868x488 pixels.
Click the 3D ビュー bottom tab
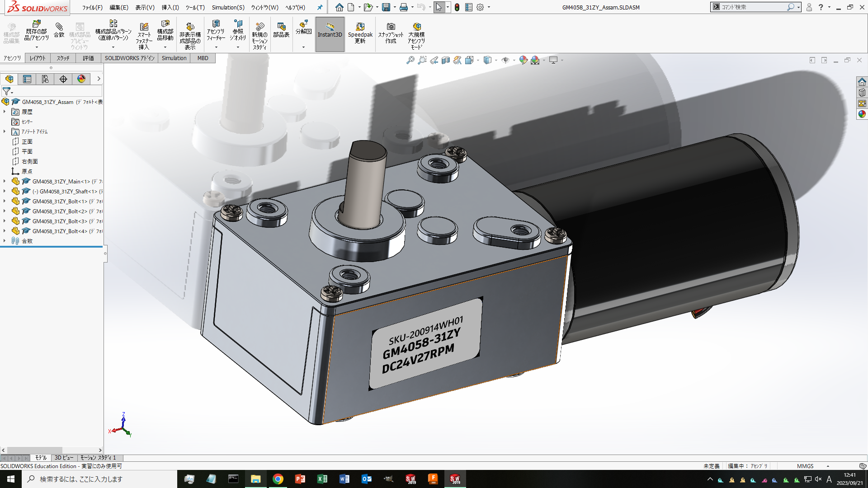64,458
